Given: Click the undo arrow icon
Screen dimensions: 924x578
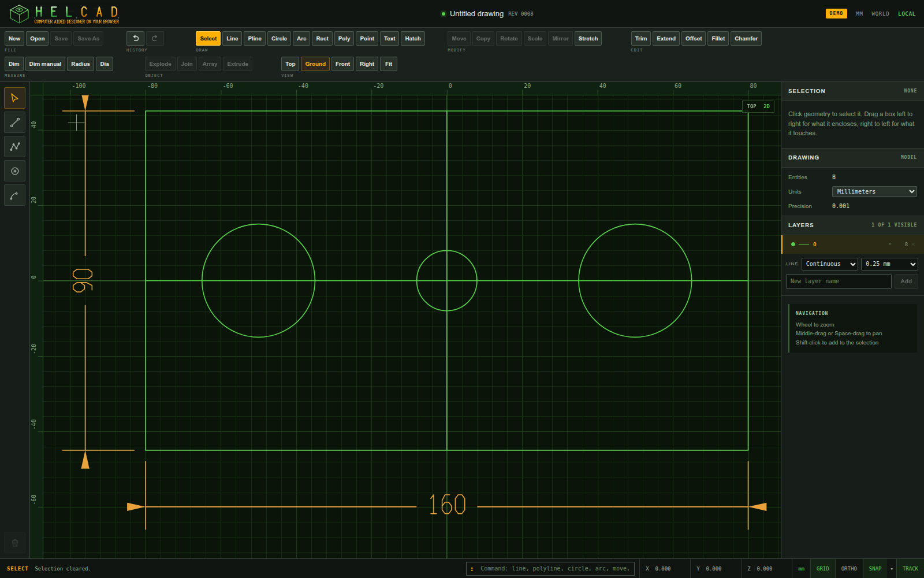Looking at the screenshot, I should (x=135, y=38).
